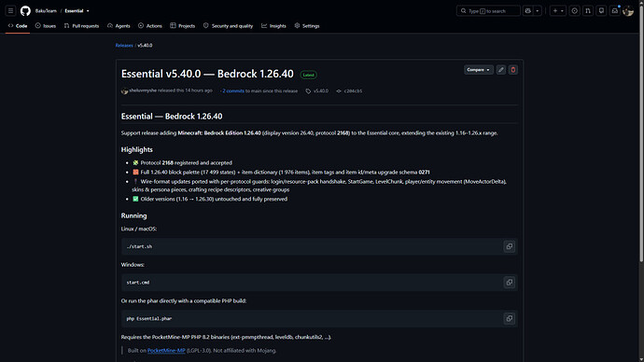
Task: Click the './start.sh' code text
Action: (139, 246)
